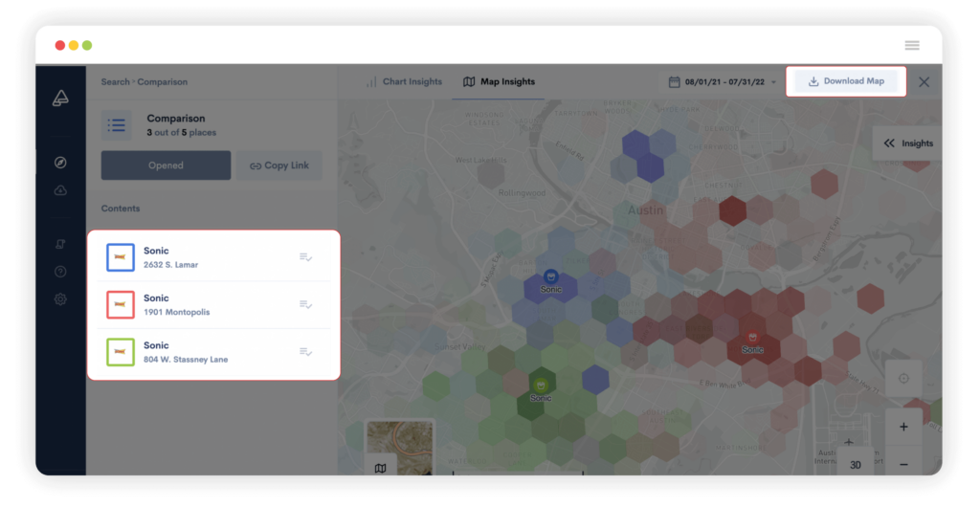Toggle the checklist icon for 1901 Montopolis
980x507 pixels.
[x=305, y=305]
